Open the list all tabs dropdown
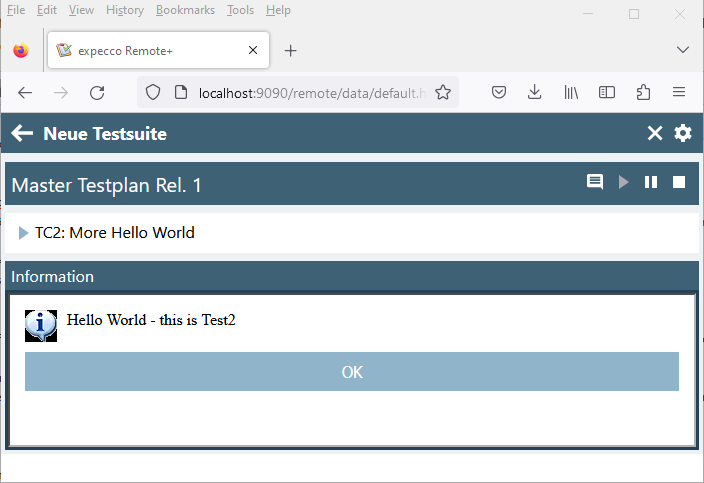Screen dimensions: 704x483 pos(683,50)
